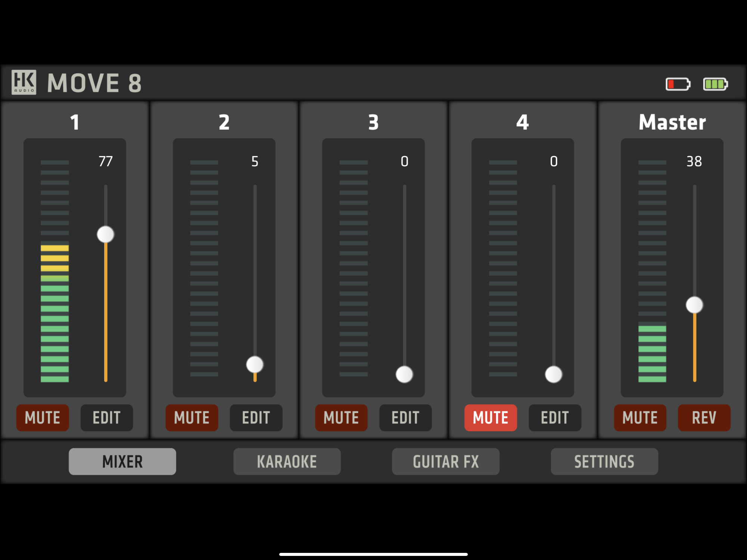Click the channel 2 heading number
Screen dimensions: 747x560
point(224,122)
